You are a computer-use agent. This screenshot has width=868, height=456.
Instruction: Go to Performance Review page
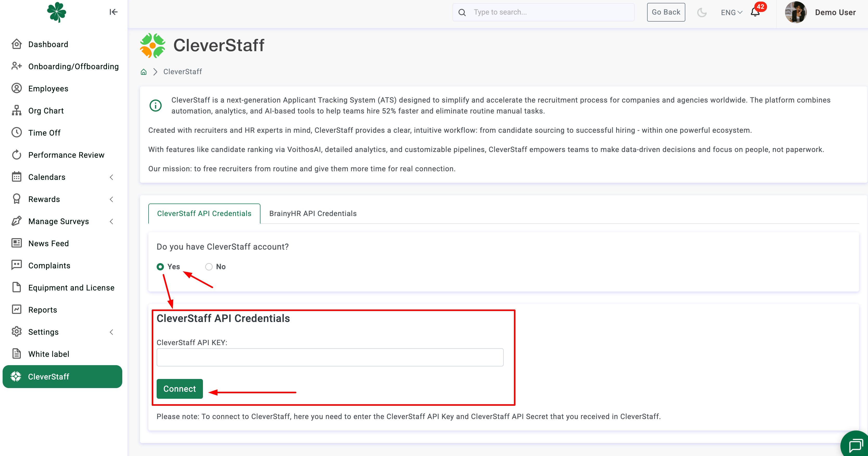66,155
